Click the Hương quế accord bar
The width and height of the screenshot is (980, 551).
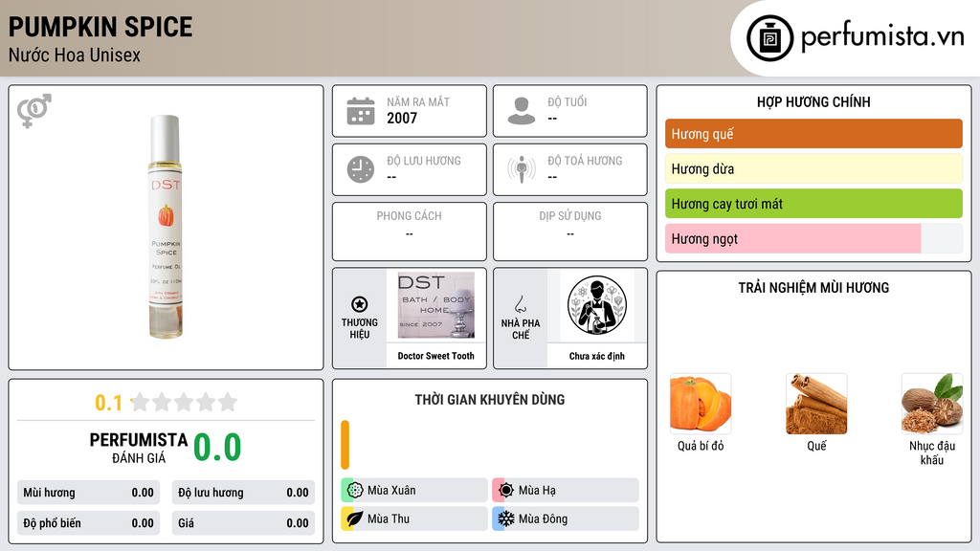coord(813,134)
